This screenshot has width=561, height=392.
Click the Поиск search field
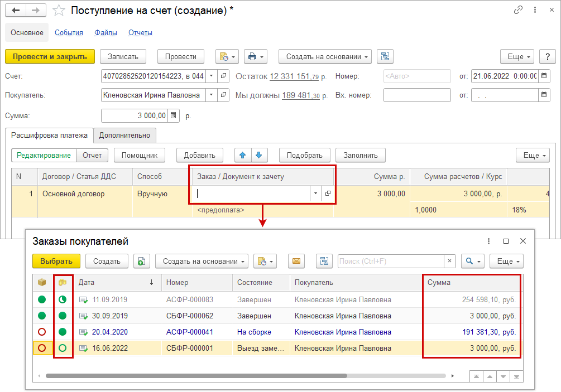coord(390,261)
